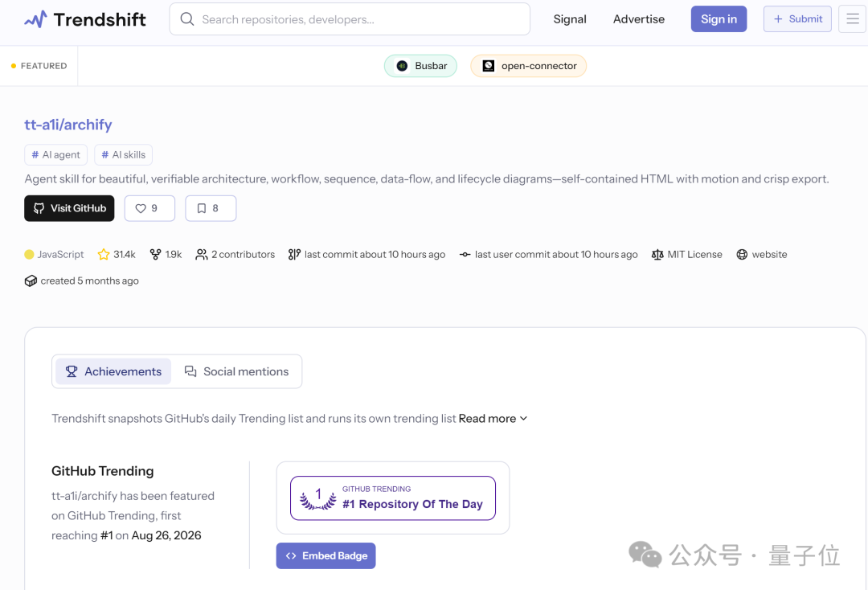Click the last commit branch icon
Viewport: 868px width, 590px height.
pos(294,255)
